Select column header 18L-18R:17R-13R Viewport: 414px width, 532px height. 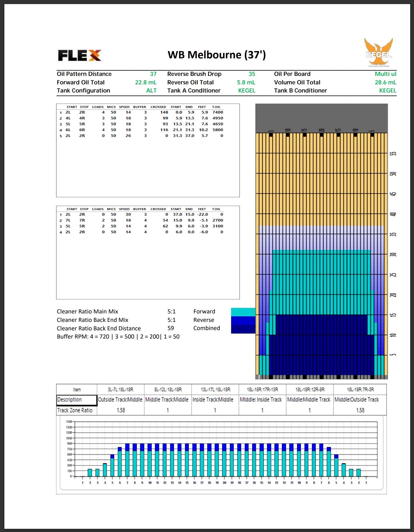[x=262, y=390]
